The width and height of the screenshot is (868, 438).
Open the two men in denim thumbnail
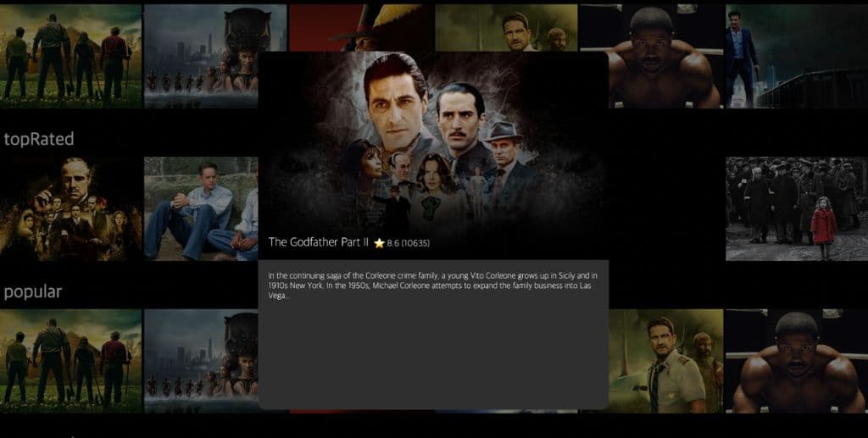(201, 208)
